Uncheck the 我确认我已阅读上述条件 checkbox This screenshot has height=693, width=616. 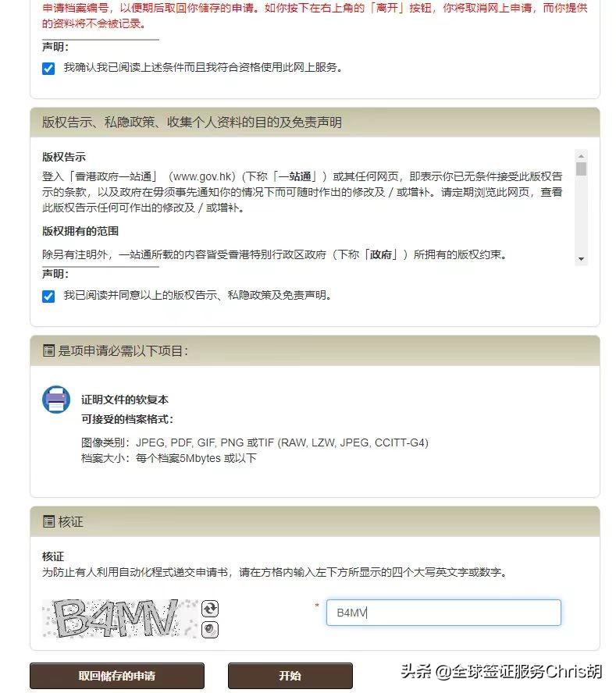pyautogui.click(x=48, y=69)
